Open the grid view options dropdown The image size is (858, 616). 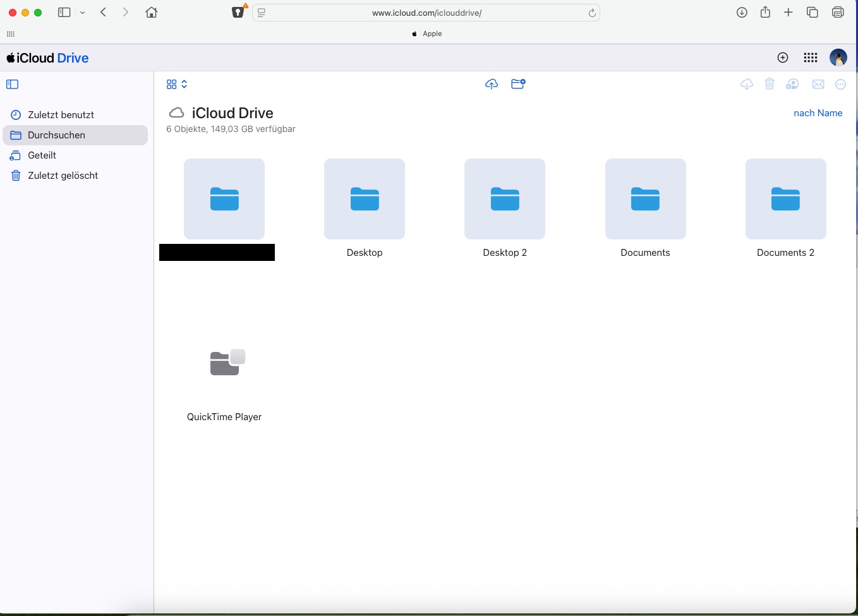[177, 84]
